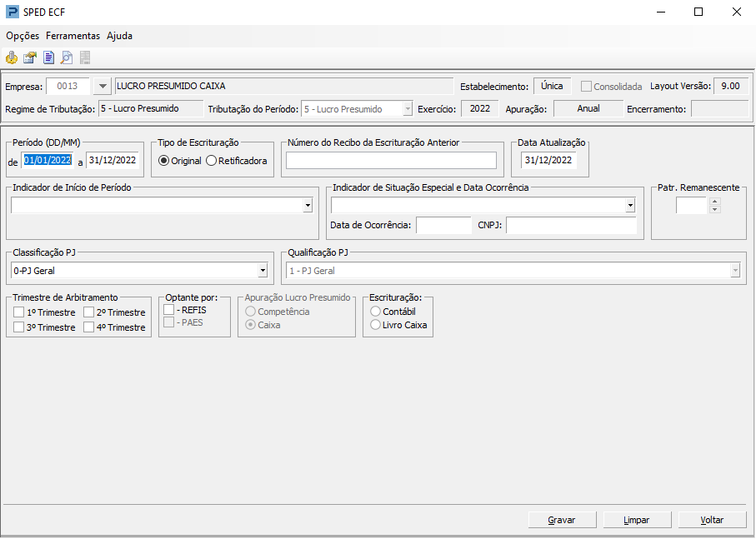Click the Estabelecimento Única value
This screenshot has height=539, width=756.
(x=552, y=86)
